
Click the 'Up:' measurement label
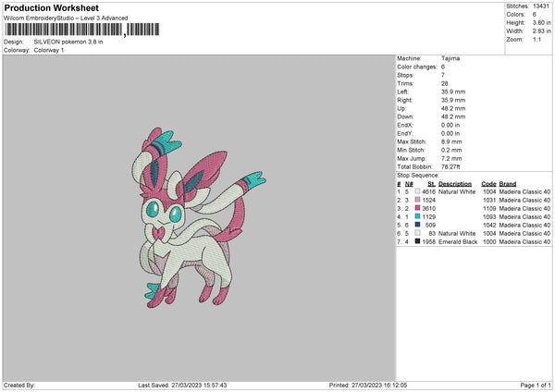click(401, 108)
